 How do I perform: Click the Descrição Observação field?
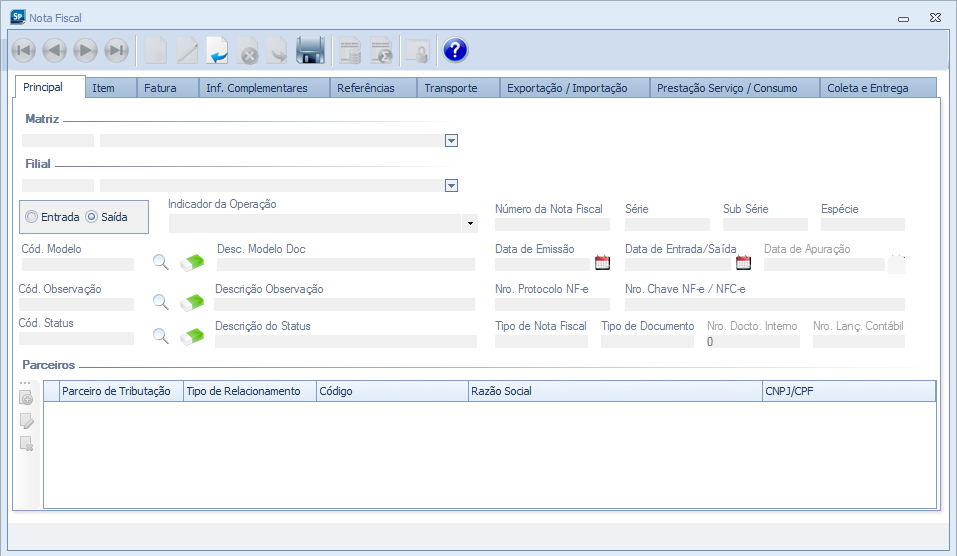[344, 305]
